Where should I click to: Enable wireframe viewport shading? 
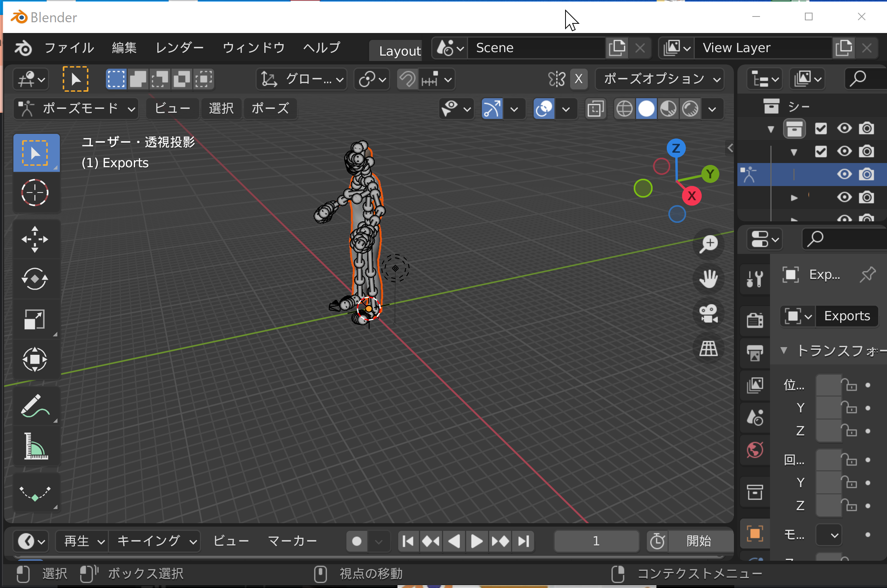[625, 109]
